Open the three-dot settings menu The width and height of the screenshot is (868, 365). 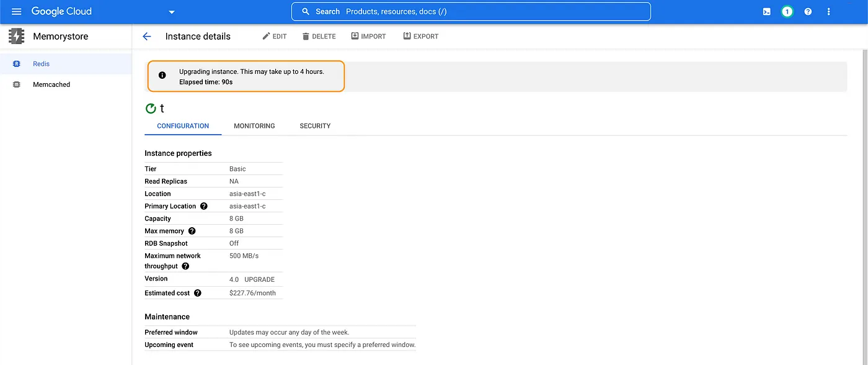pyautogui.click(x=829, y=12)
